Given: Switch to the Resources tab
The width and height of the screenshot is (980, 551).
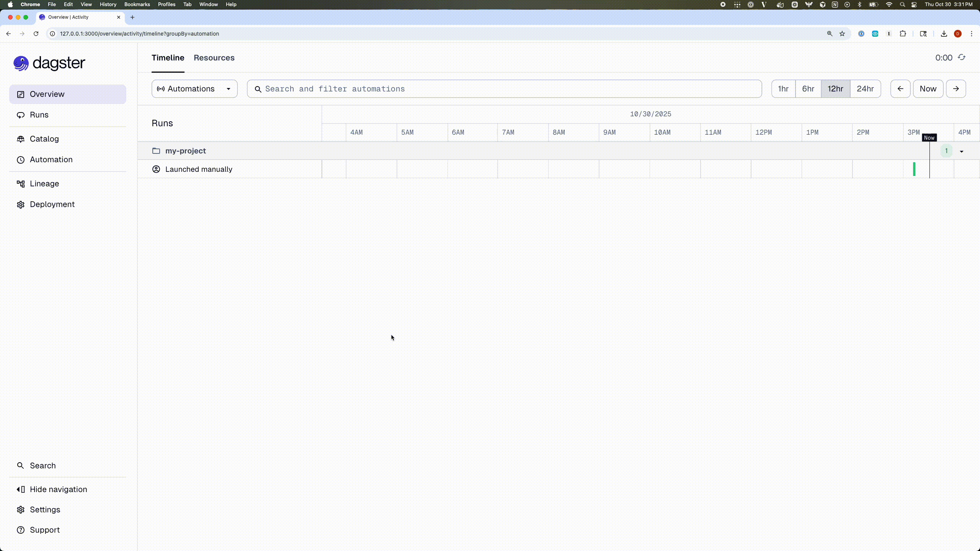Looking at the screenshot, I should click(214, 58).
